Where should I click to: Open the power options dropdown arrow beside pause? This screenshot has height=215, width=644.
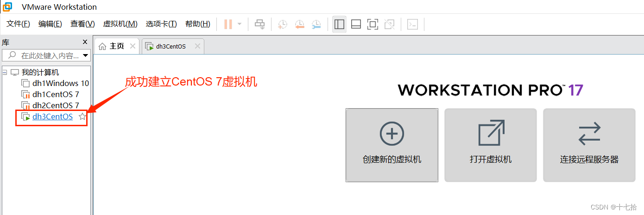240,24
